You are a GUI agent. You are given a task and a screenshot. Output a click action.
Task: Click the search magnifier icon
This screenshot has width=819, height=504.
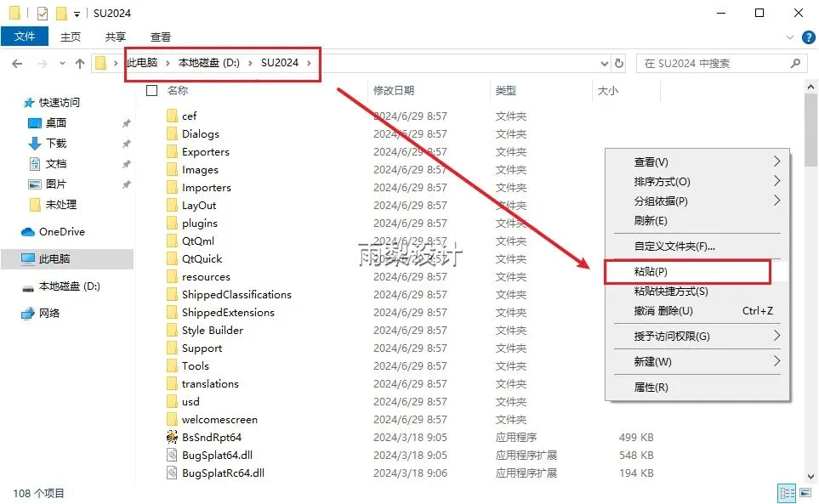click(795, 63)
